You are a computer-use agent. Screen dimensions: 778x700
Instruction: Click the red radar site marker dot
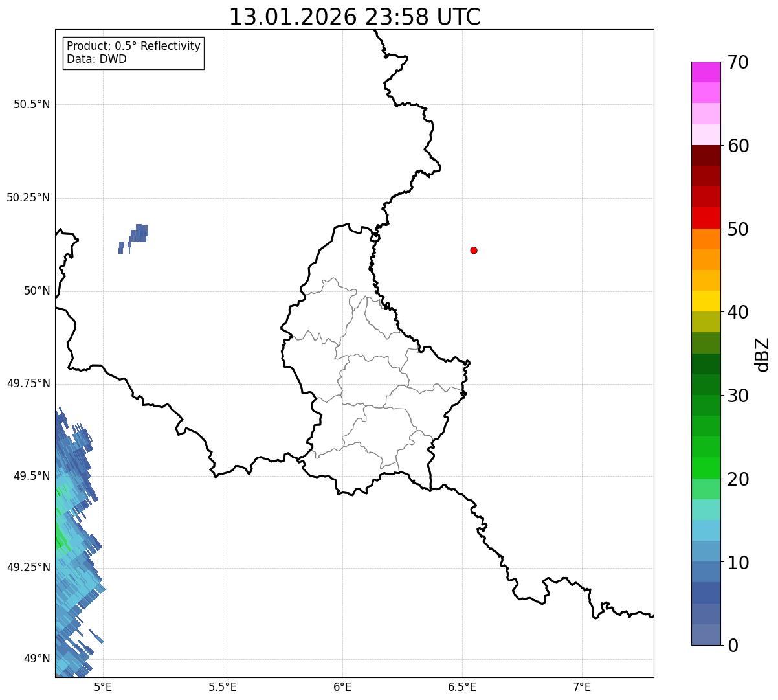click(474, 250)
